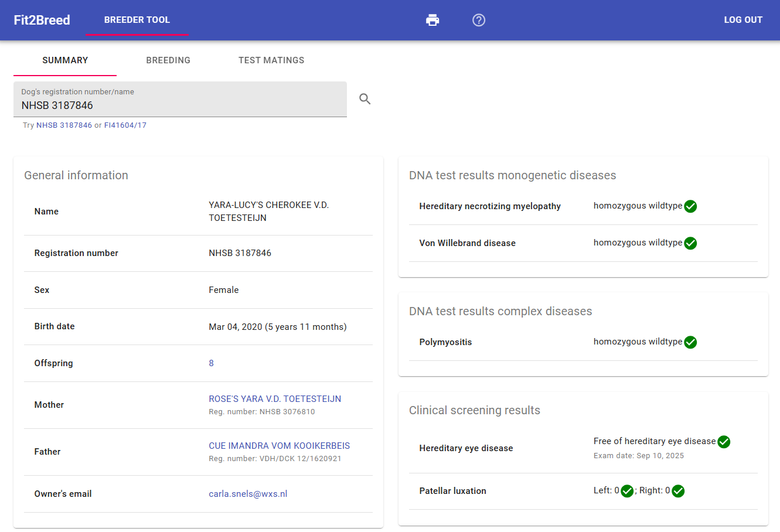The height and width of the screenshot is (532, 780).
Task: Open the Breeder Tool menu item
Action: [x=137, y=20]
